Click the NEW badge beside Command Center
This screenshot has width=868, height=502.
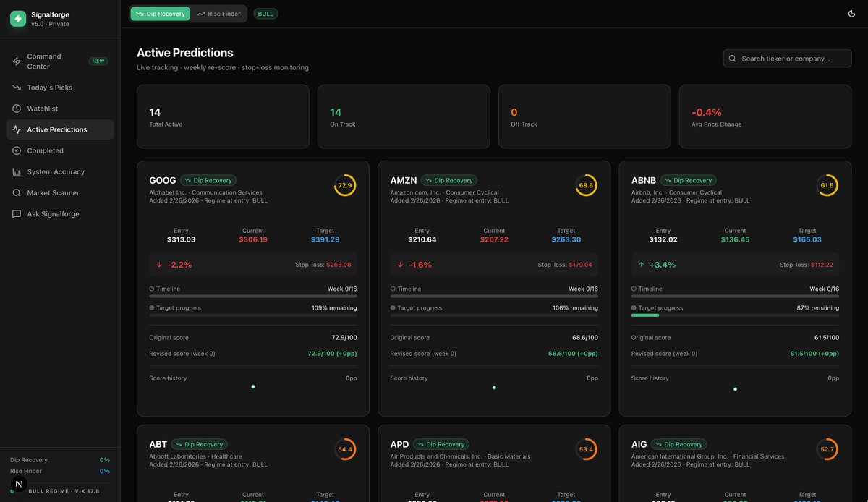coord(98,61)
